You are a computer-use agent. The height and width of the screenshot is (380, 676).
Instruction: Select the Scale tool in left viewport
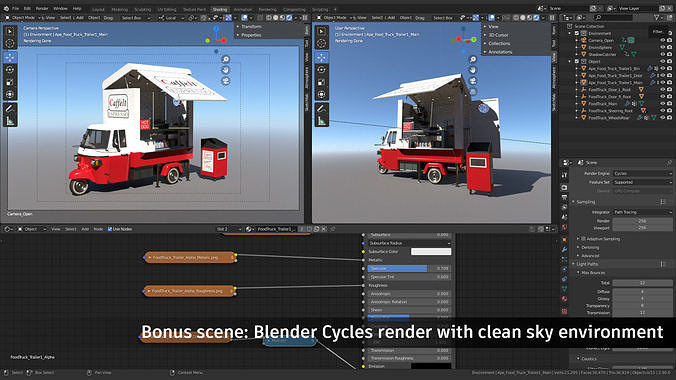pyautogui.click(x=10, y=82)
